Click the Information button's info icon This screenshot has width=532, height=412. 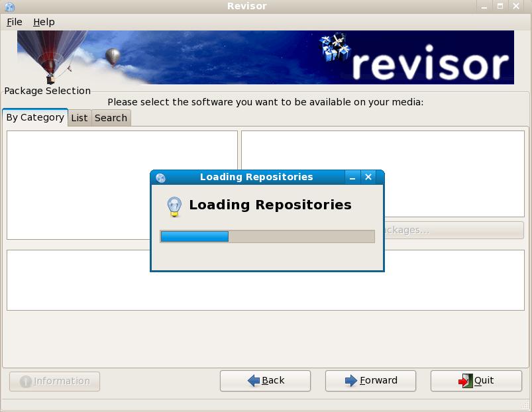[26, 382]
